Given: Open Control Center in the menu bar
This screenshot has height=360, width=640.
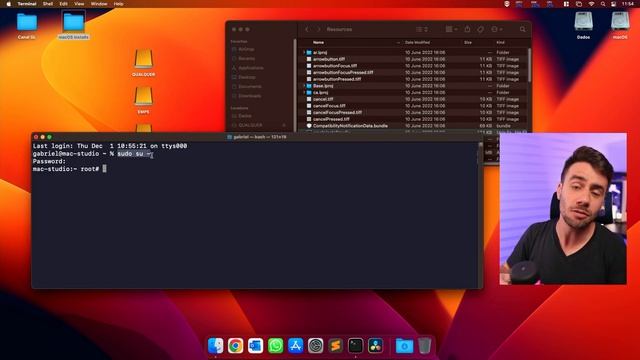Looking at the screenshot, I should (613, 4).
